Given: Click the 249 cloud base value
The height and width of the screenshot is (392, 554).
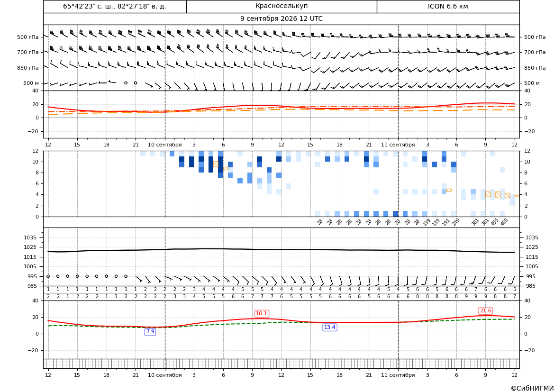Looking at the screenshot, I should tap(455, 222).
